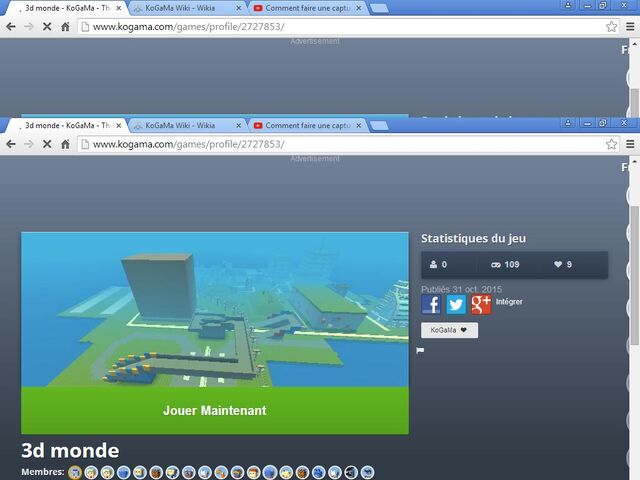Close KoGaMa Wiki tab in front window

point(239,126)
